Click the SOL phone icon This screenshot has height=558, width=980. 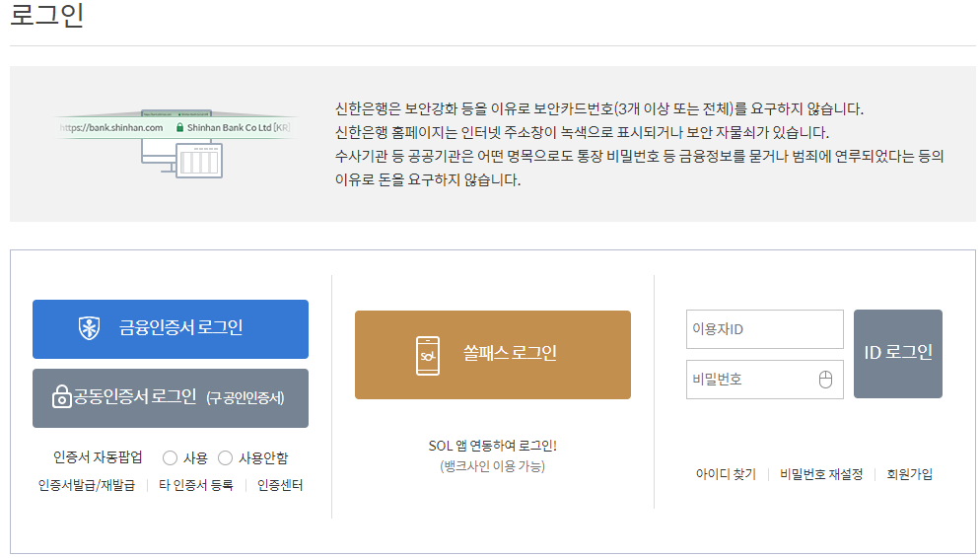click(x=428, y=356)
